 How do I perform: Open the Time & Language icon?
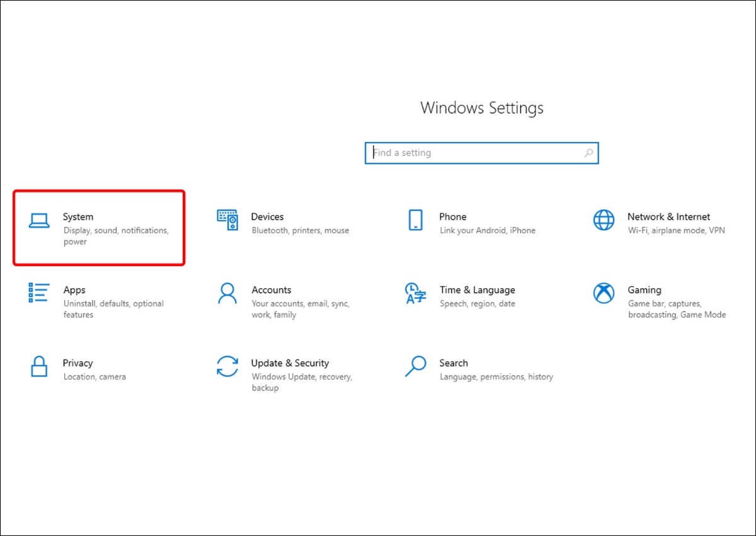[415, 293]
